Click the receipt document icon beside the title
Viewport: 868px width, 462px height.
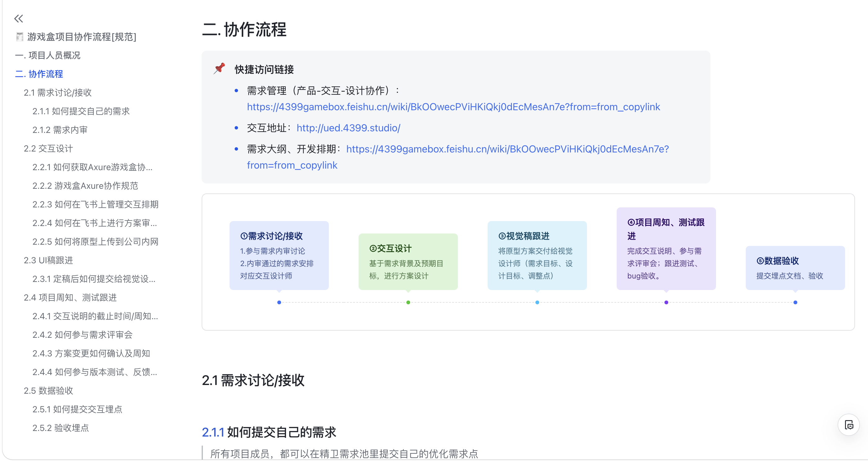[x=19, y=37]
